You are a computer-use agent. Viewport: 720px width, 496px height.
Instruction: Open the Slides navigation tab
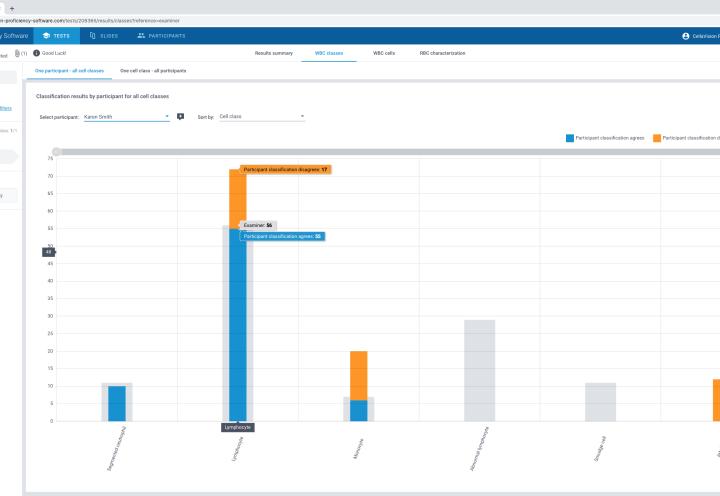pos(104,36)
